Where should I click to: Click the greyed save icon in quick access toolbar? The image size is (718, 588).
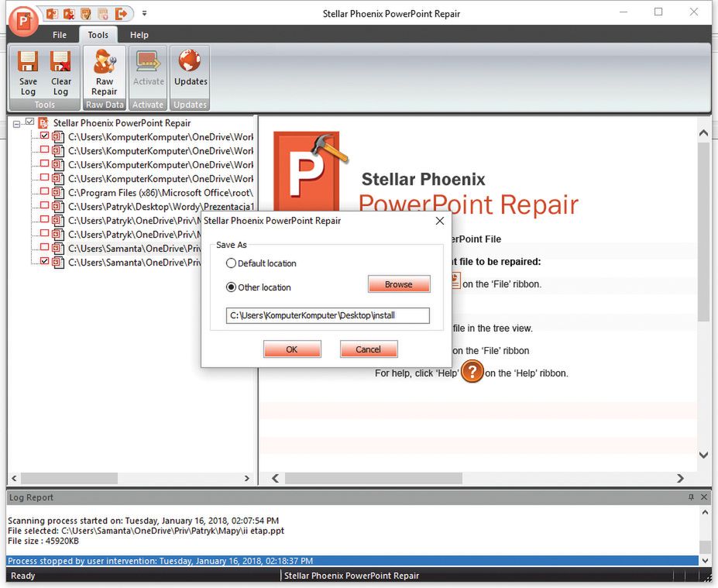click(x=104, y=14)
